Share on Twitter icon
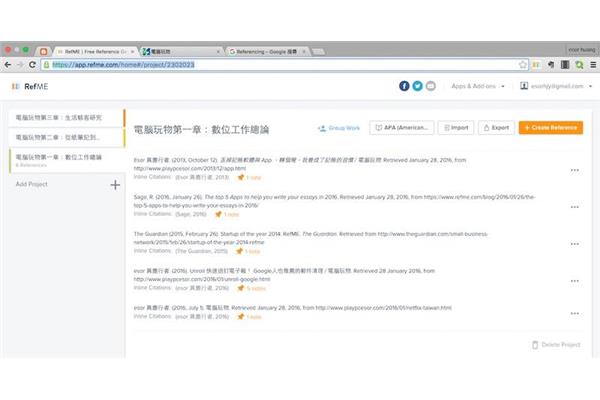The width and height of the screenshot is (600, 400). tap(417, 86)
